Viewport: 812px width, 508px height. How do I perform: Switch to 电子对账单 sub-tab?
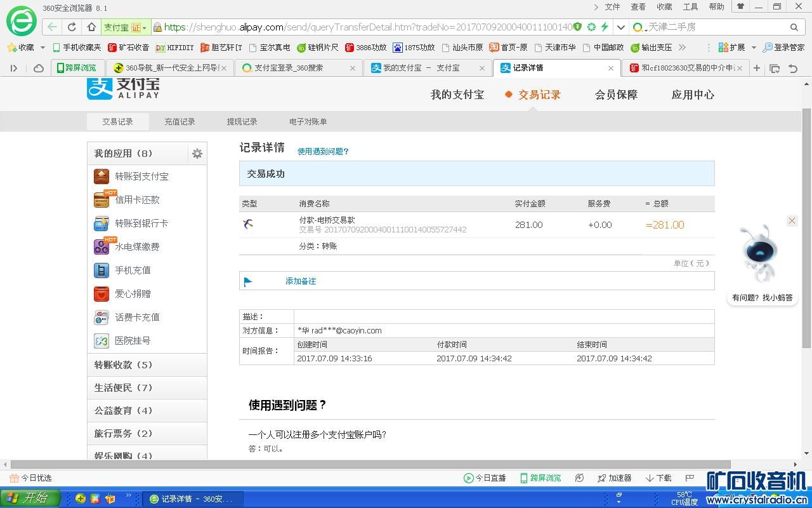tap(308, 122)
